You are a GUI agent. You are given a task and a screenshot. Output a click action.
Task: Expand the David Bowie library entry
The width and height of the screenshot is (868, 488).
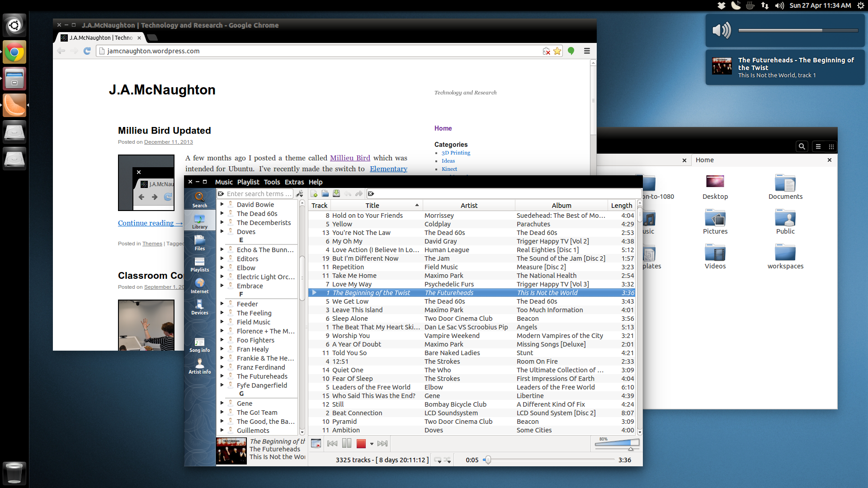tap(222, 204)
